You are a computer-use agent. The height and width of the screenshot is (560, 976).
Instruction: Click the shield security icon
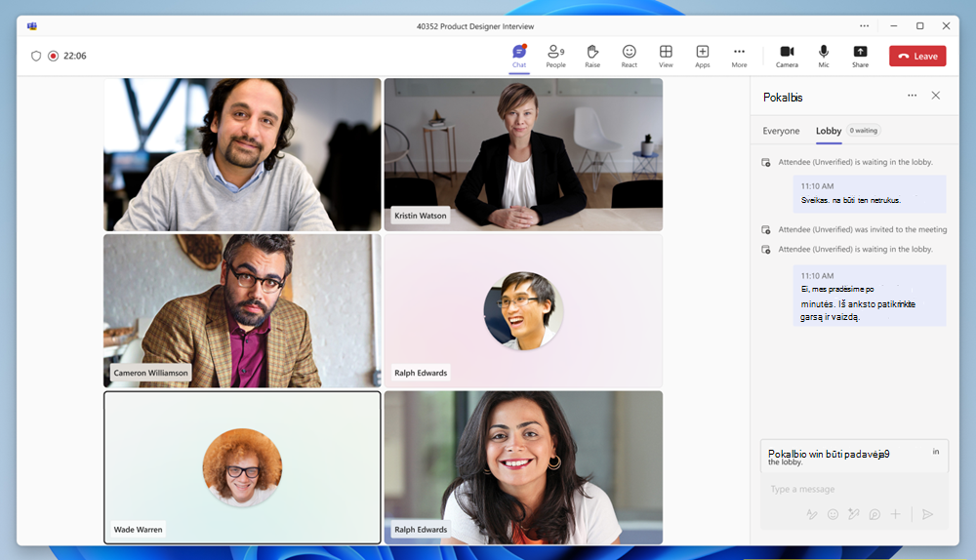[x=36, y=56]
